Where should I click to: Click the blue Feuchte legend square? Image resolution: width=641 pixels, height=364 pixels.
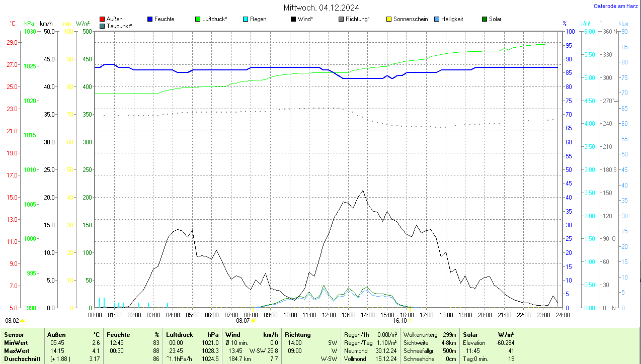point(150,19)
